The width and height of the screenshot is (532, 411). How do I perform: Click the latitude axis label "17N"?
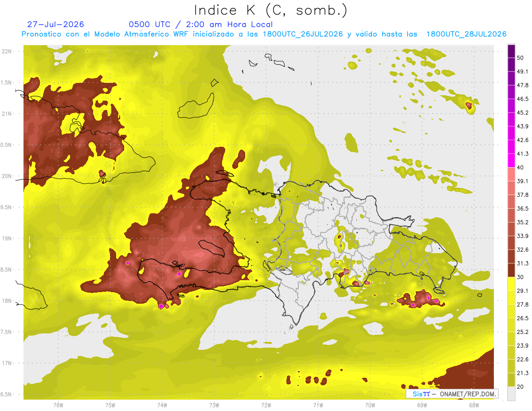(7, 363)
